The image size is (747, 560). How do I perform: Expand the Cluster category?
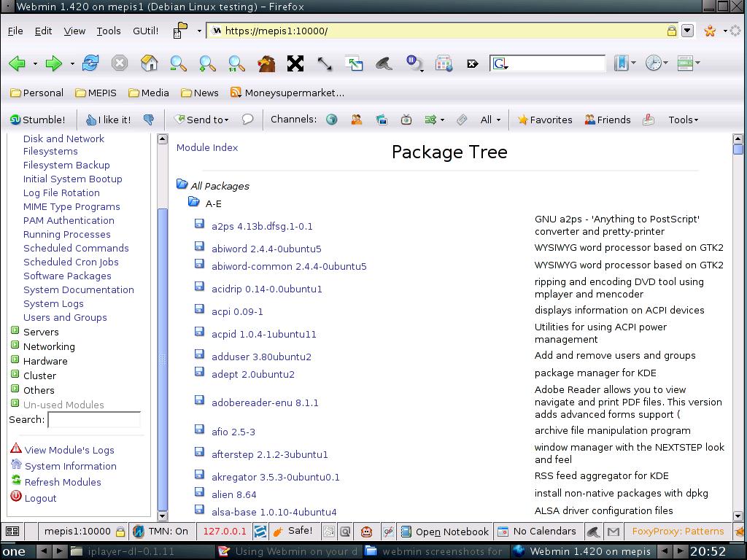pos(15,374)
